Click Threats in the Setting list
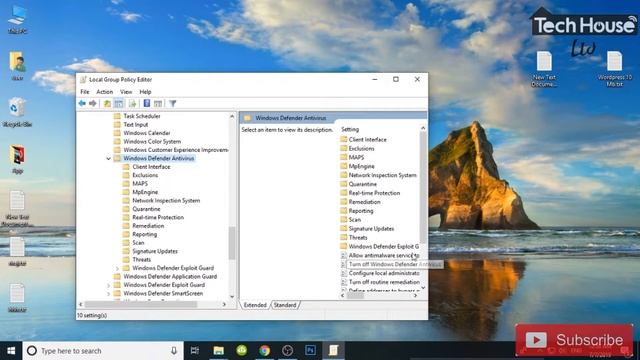This screenshot has height=360, width=640. pos(358,237)
